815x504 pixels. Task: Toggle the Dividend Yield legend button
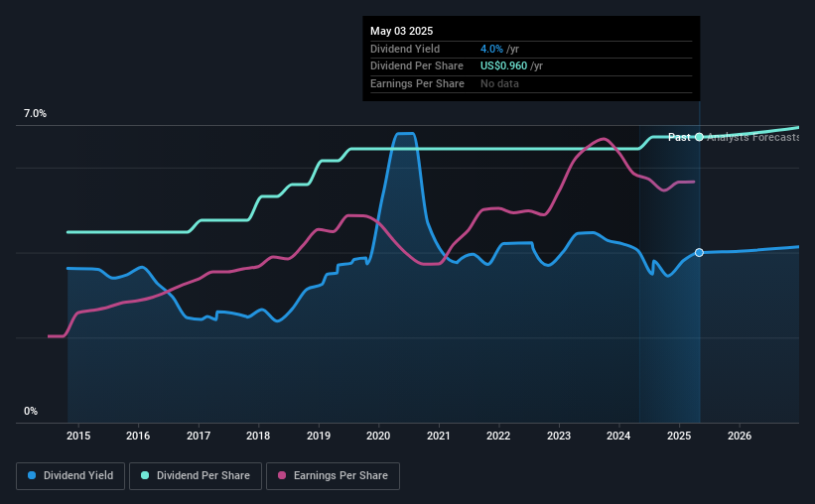point(70,476)
